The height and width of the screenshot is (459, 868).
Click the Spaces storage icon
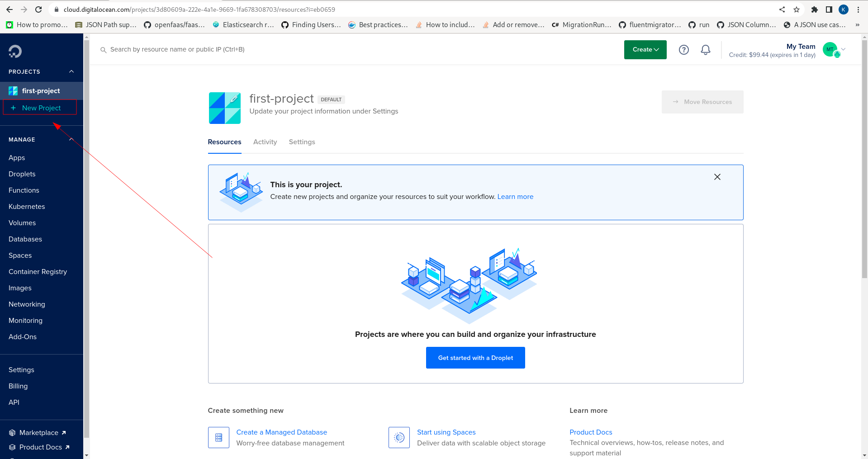coord(399,437)
